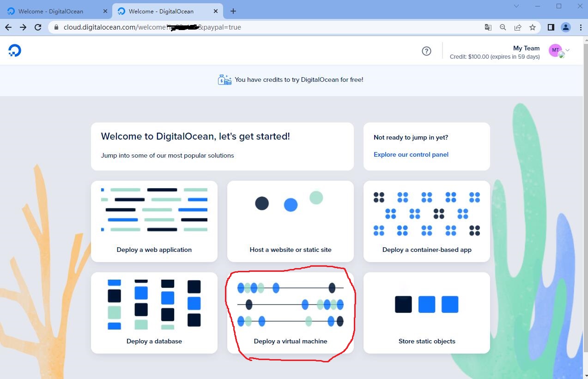Open the Chrome three-dot menu
Screen dimensions: 588x379
coord(581,27)
